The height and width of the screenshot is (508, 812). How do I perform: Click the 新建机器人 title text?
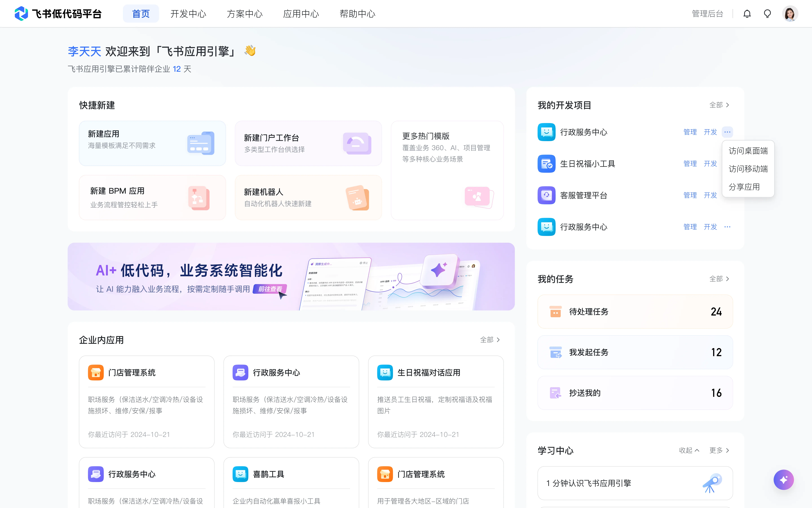point(264,192)
